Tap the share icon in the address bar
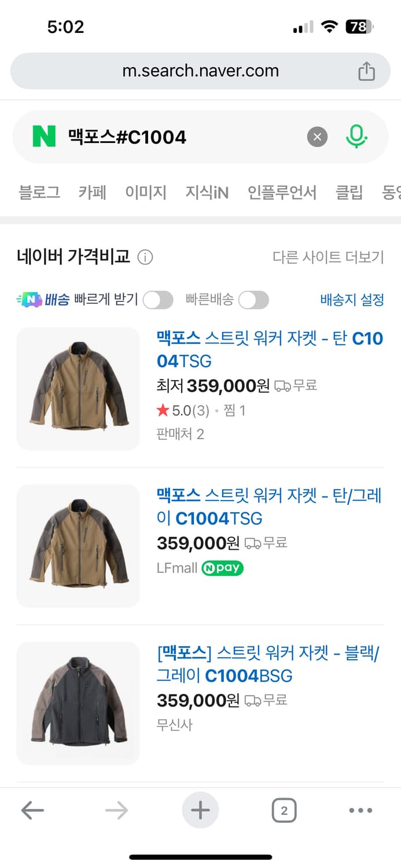Screen dimensions: 401x868 pyautogui.click(x=366, y=71)
